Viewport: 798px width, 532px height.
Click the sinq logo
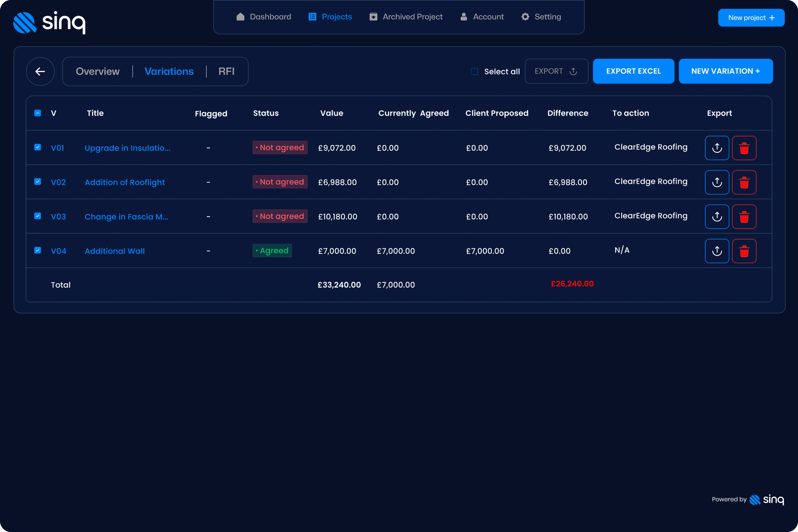50,22
